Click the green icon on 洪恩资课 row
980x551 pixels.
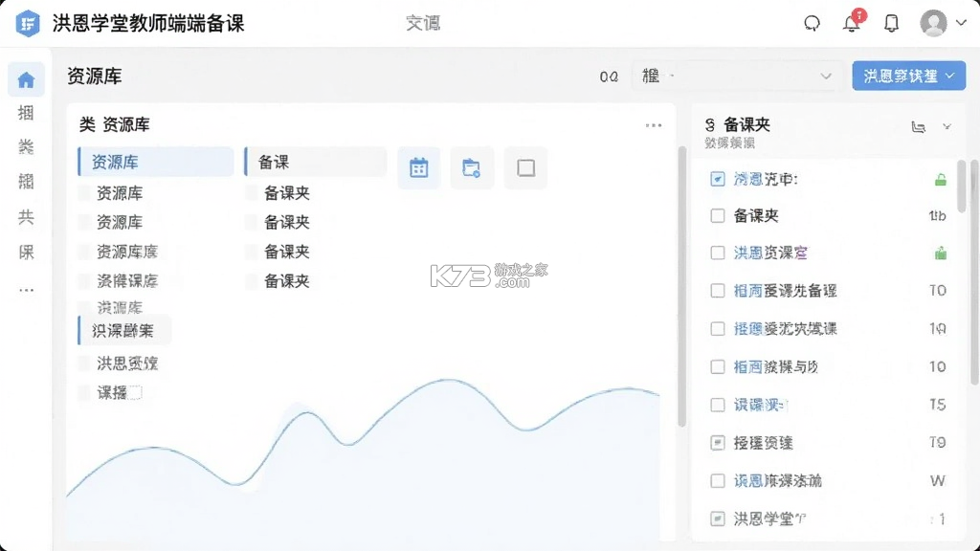[x=940, y=253]
